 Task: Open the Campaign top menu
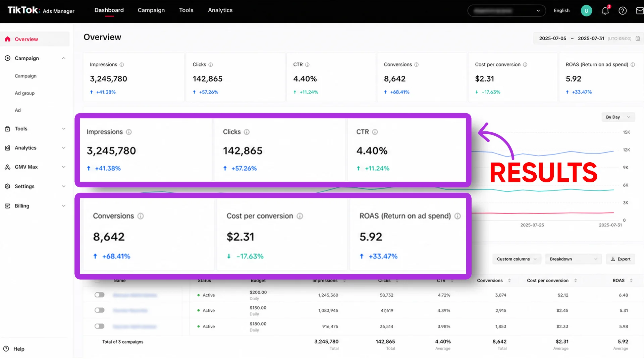151,10
